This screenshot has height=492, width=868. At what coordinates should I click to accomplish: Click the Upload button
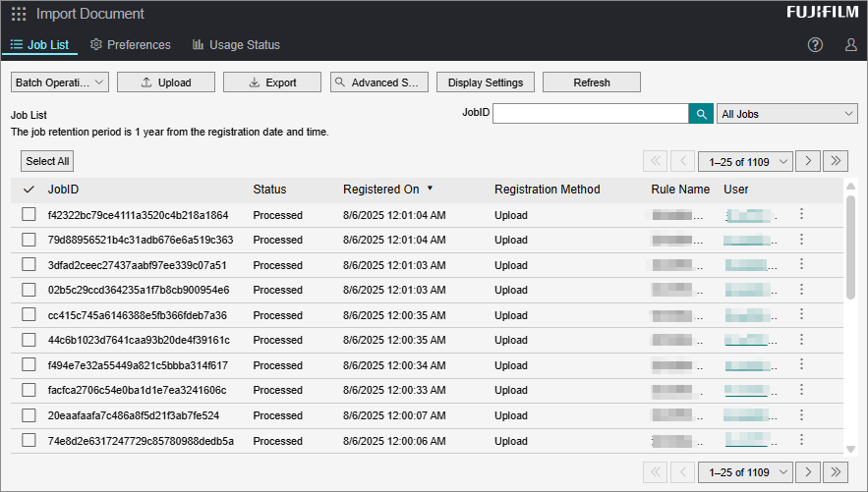(x=166, y=82)
